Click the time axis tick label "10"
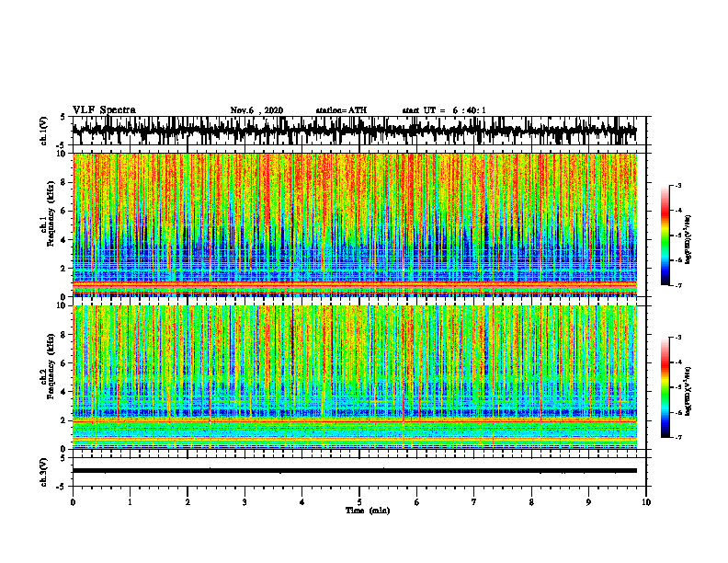728x563 pixels. pyautogui.click(x=646, y=502)
